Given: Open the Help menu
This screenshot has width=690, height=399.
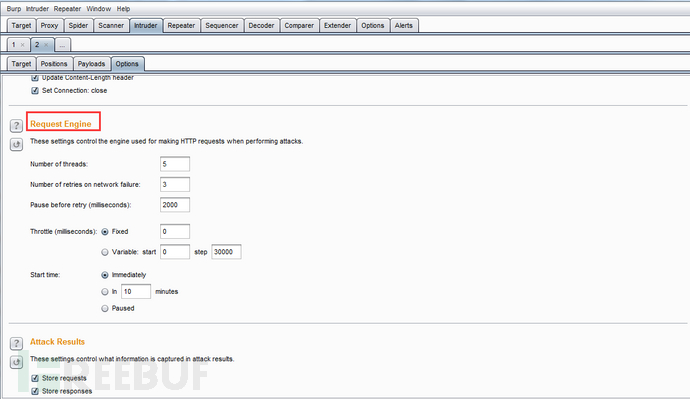Looking at the screenshot, I should [123, 9].
